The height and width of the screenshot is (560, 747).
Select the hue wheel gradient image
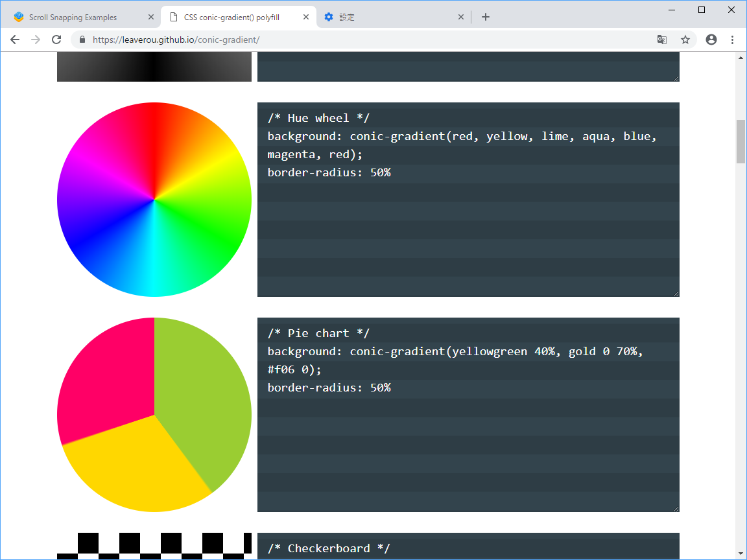(154, 199)
